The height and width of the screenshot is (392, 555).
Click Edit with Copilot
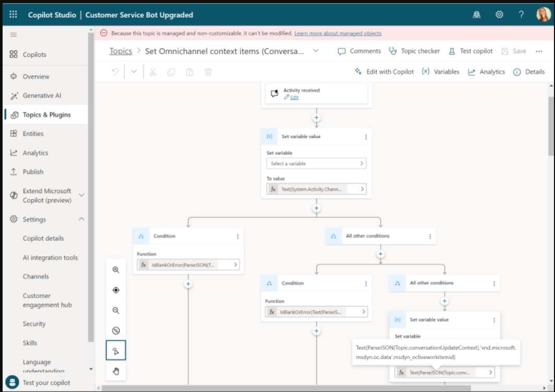tap(384, 72)
